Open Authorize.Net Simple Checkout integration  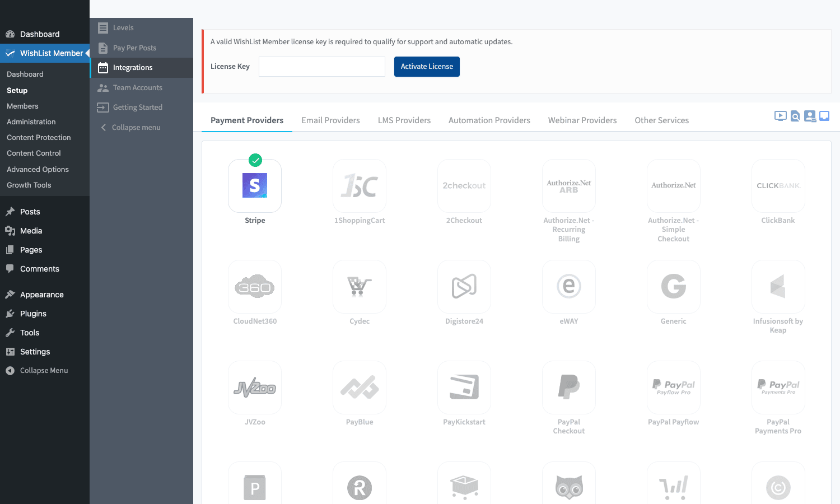(x=674, y=186)
